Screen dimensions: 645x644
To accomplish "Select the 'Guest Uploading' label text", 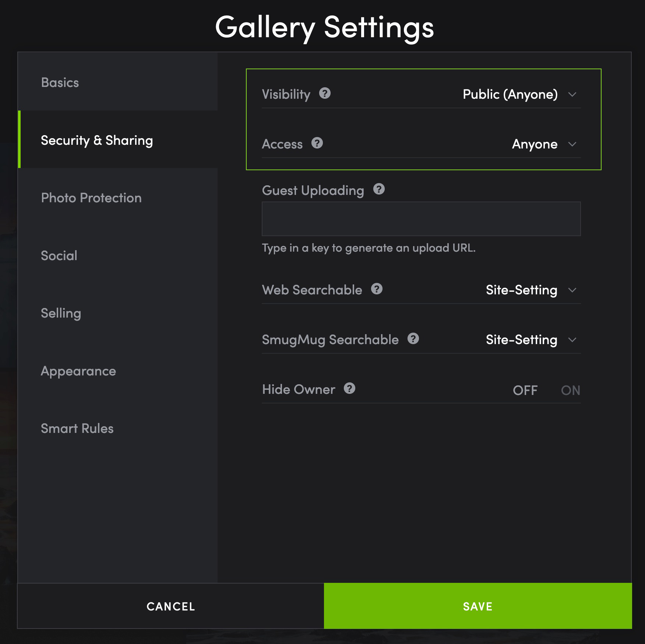I will [313, 190].
